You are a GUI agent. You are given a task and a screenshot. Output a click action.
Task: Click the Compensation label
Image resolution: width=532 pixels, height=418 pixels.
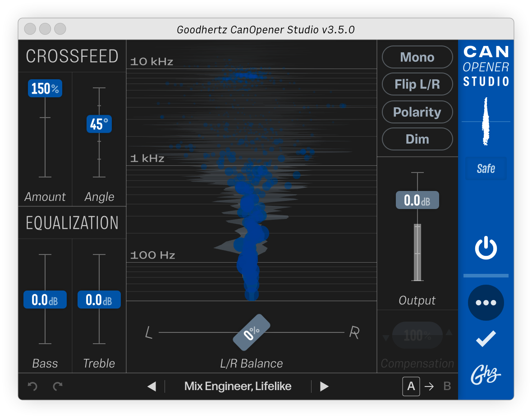click(x=417, y=363)
